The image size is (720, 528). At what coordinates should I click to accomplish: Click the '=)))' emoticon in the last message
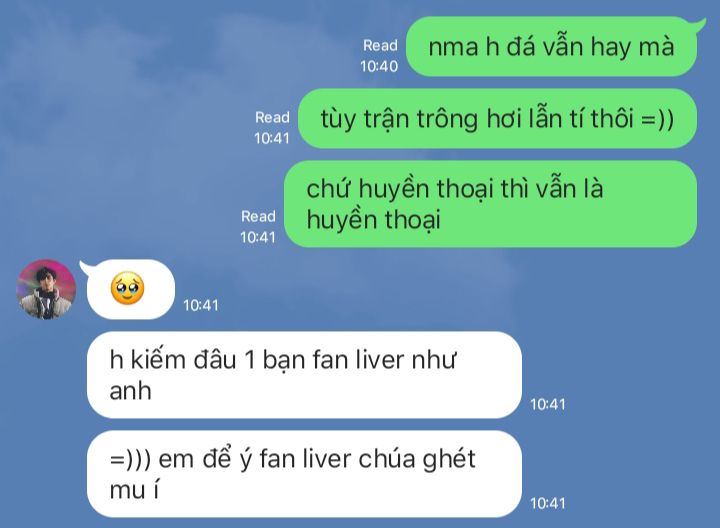click(130, 459)
